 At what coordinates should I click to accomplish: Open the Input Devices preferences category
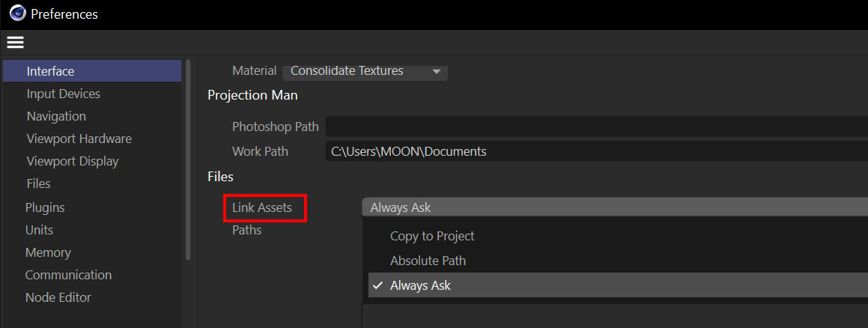(63, 94)
